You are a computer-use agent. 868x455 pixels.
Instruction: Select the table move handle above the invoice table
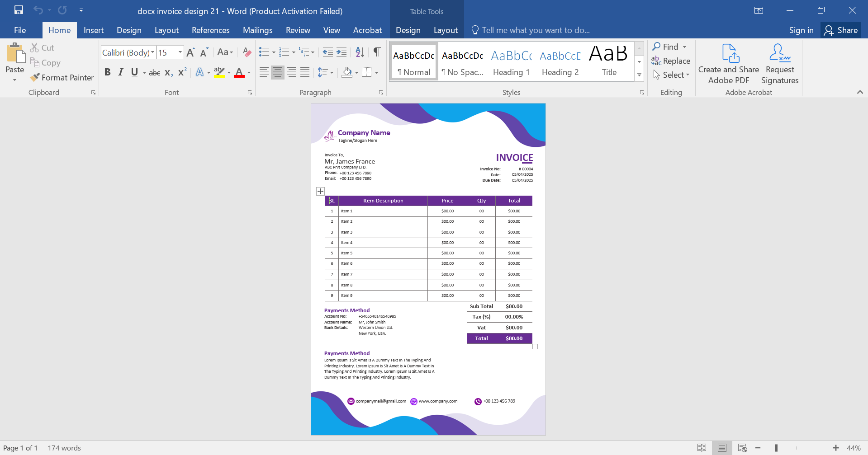(x=320, y=191)
